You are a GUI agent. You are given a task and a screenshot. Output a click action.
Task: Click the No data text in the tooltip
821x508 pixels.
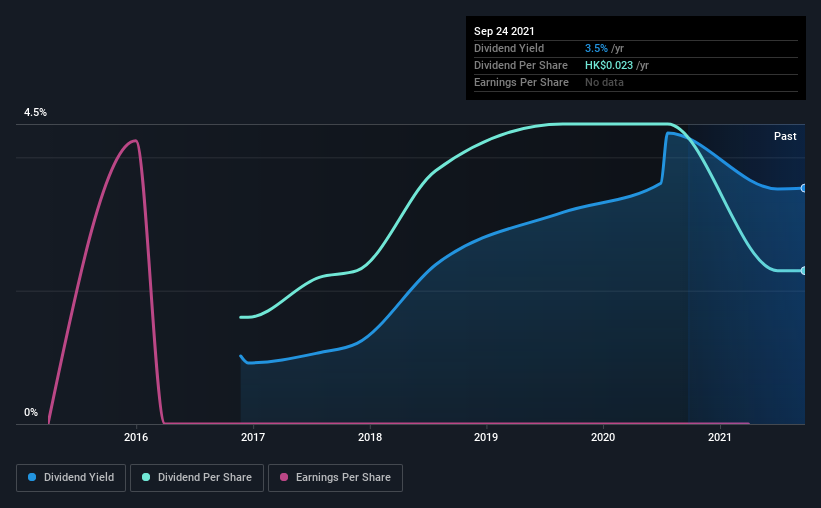pos(604,82)
